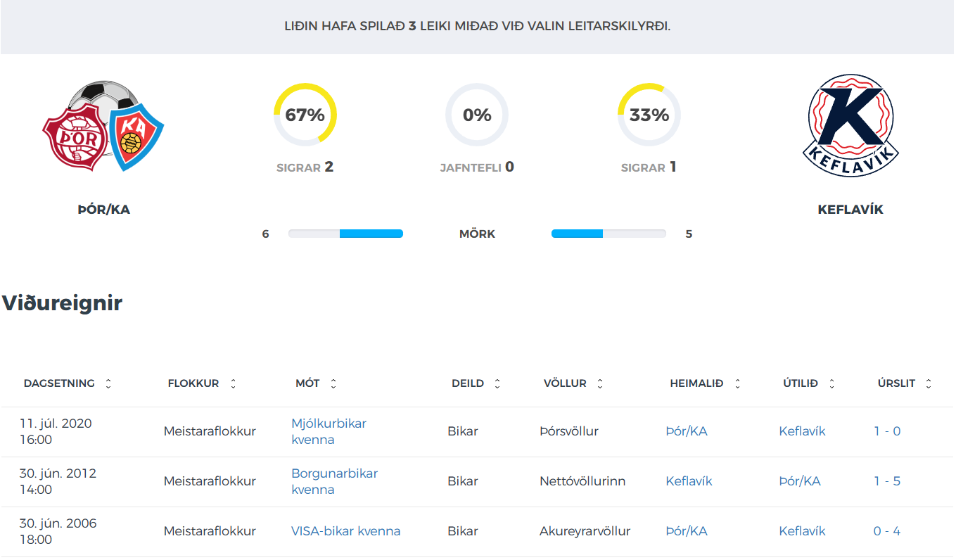Click the Mót column header
The width and height of the screenshot is (956, 560).
(307, 383)
